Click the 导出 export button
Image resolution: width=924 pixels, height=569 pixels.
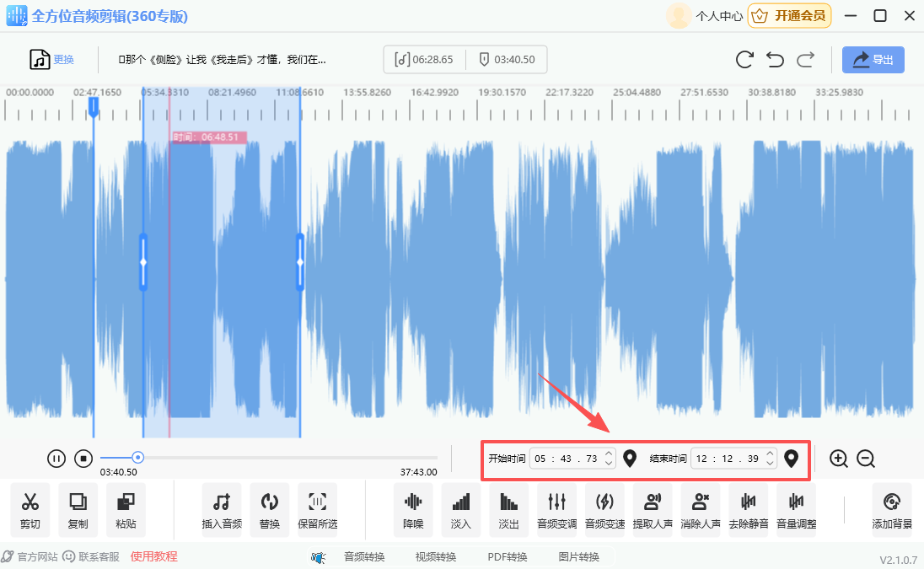click(873, 60)
